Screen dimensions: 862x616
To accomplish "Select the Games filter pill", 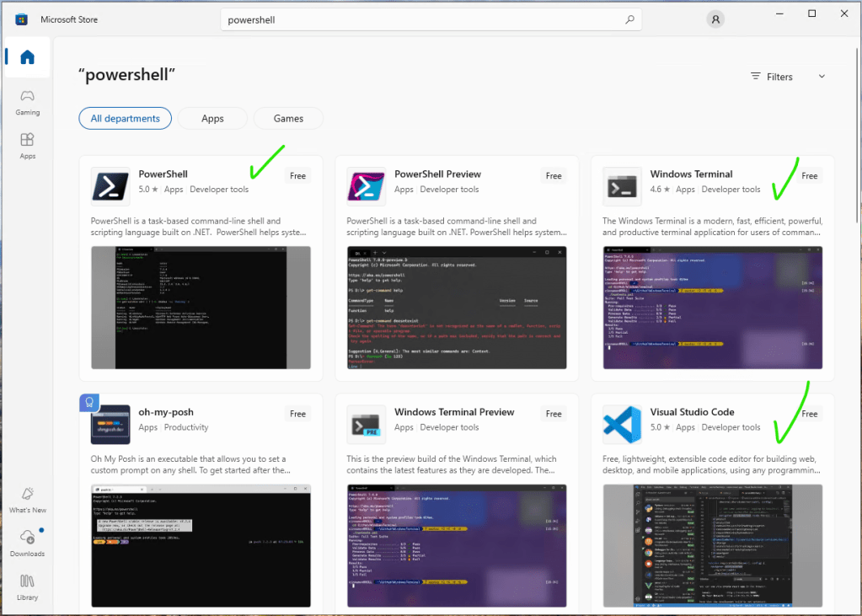I will pos(288,119).
